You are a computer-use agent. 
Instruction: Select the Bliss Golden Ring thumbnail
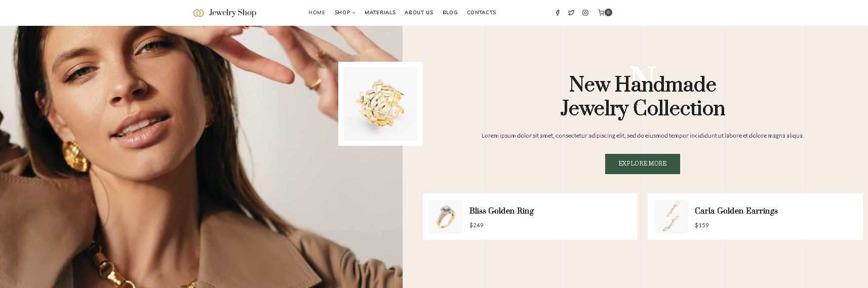click(446, 217)
